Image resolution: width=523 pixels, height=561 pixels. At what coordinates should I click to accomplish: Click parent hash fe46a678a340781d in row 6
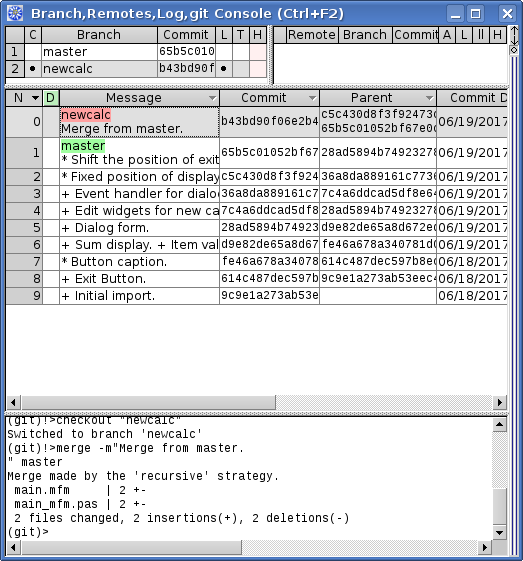pyautogui.click(x=378, y=244)
